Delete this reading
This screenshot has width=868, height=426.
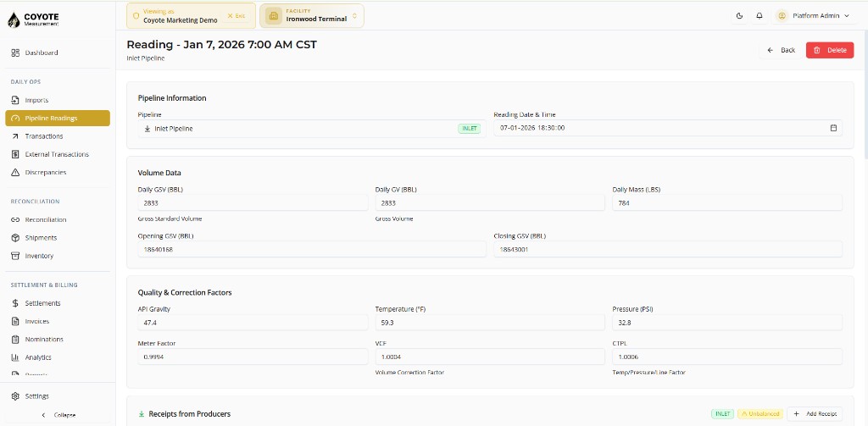pos(830,50)
